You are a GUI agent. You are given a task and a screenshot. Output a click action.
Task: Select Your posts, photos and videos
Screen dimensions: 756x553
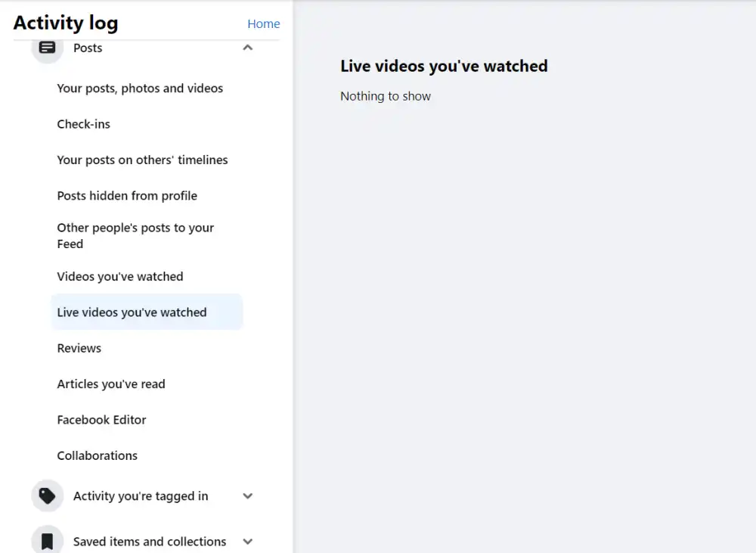pos(140,89)
